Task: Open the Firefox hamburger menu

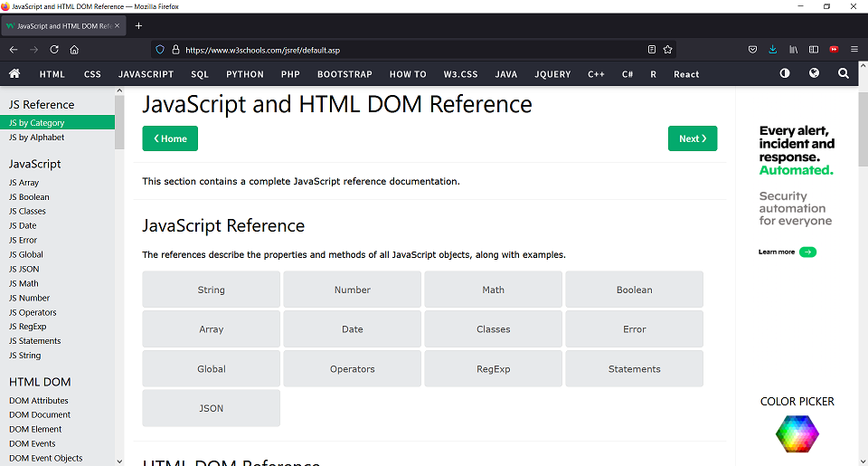Action: [x=854, y=50]
